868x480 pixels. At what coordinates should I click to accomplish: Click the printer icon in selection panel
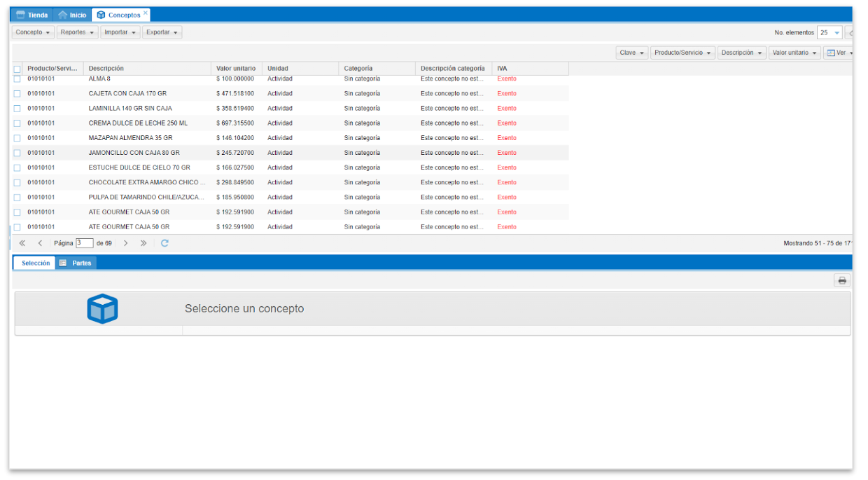click(842, 280)
